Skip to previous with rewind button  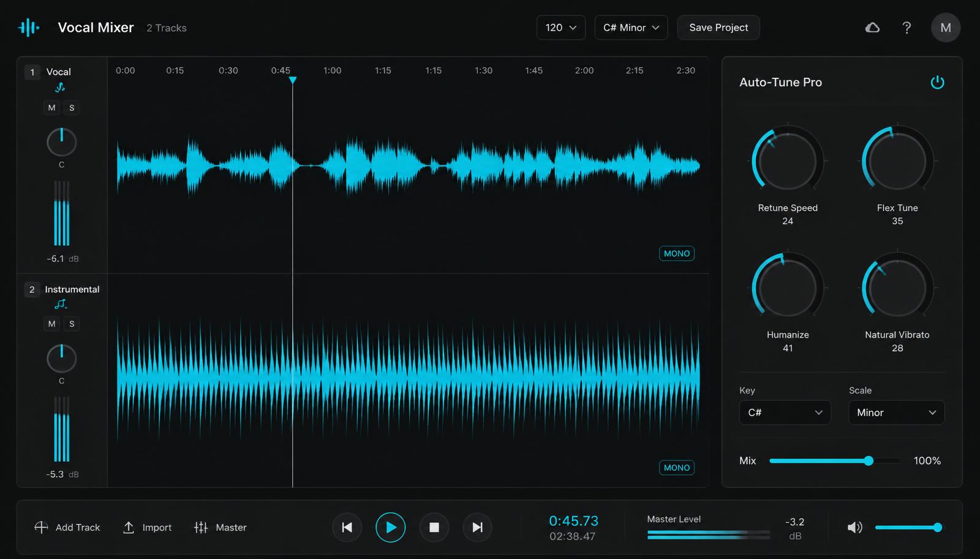pyautogui.click(x=347, y=527)
